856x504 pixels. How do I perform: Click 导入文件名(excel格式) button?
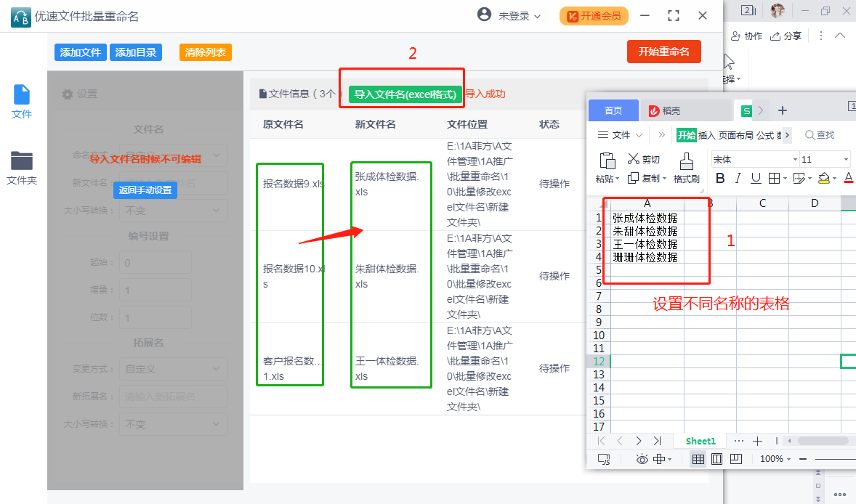click(x=405, y=94)
